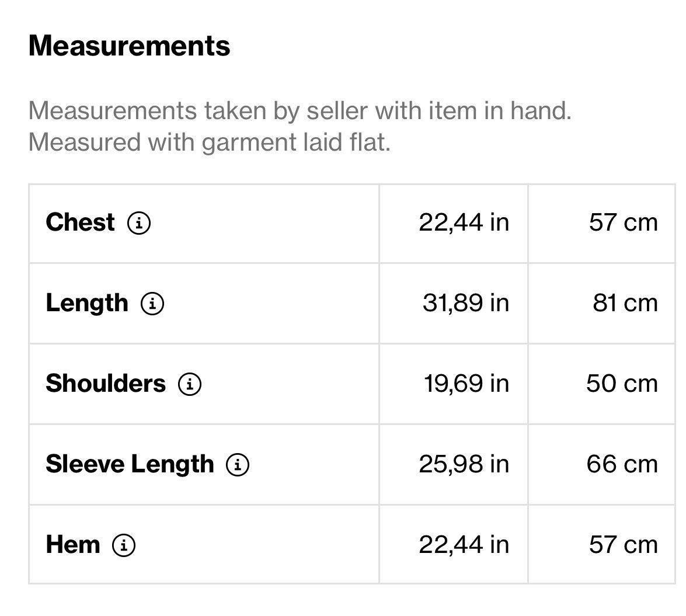Select the Hem row label

point(73,545)
